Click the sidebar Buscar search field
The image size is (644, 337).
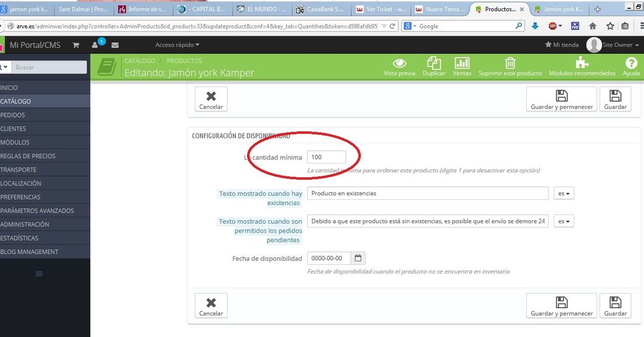49,67
